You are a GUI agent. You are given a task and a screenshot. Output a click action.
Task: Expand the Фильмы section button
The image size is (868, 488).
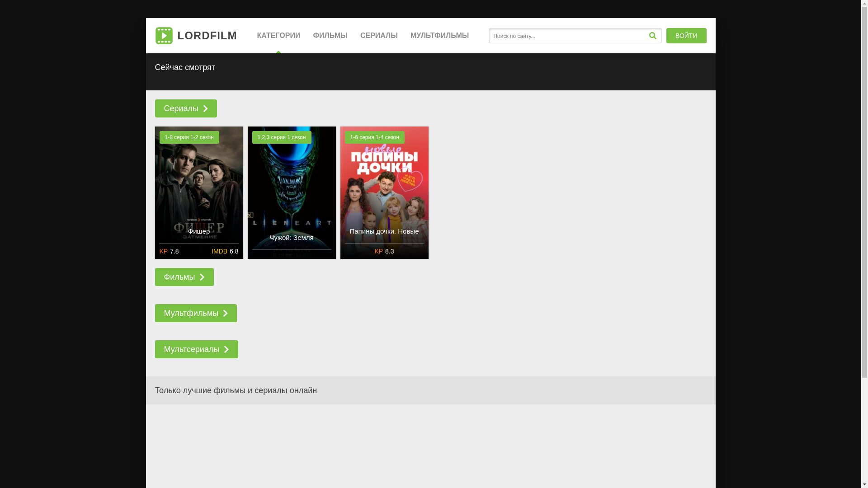click(x=184, y=277)
